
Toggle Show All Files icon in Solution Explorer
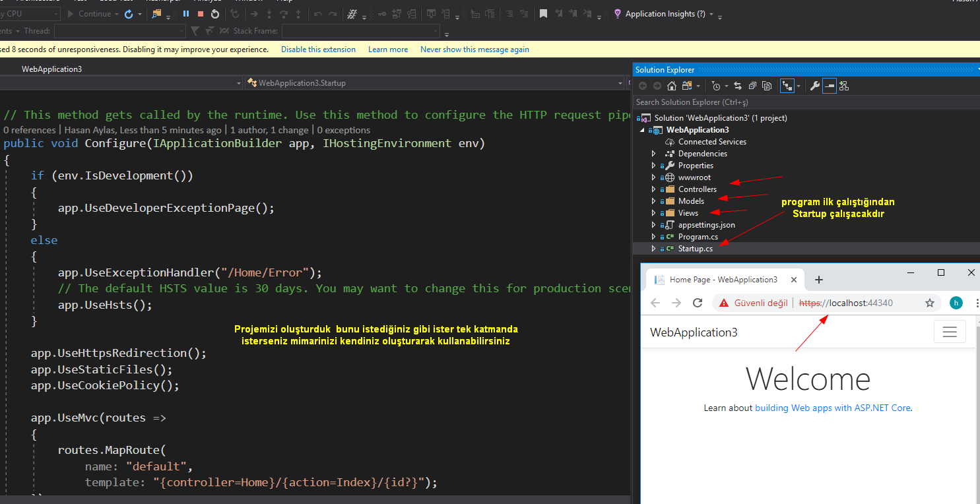coord(767,86)
